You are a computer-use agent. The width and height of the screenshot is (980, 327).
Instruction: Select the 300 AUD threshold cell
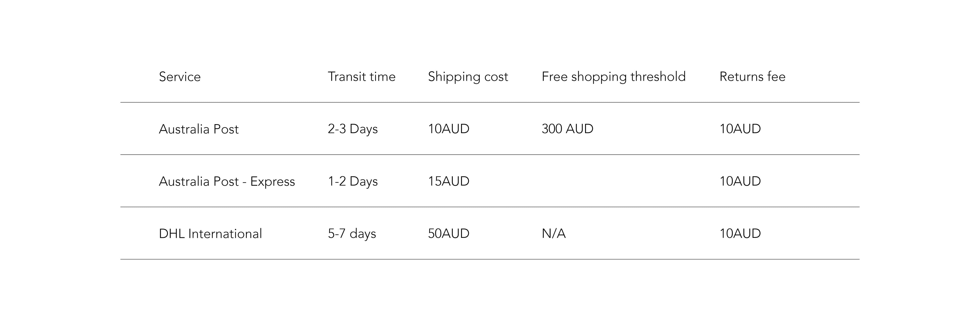point(567,129)
